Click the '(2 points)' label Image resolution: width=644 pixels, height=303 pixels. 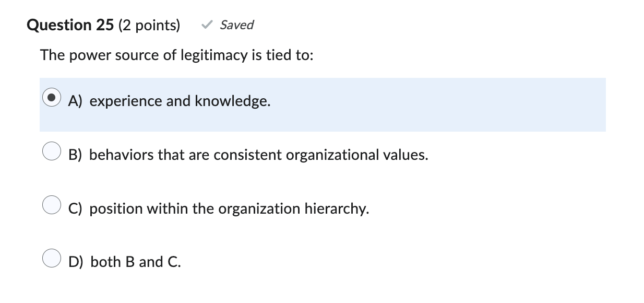pyautogui.click(x=150, y=25)
